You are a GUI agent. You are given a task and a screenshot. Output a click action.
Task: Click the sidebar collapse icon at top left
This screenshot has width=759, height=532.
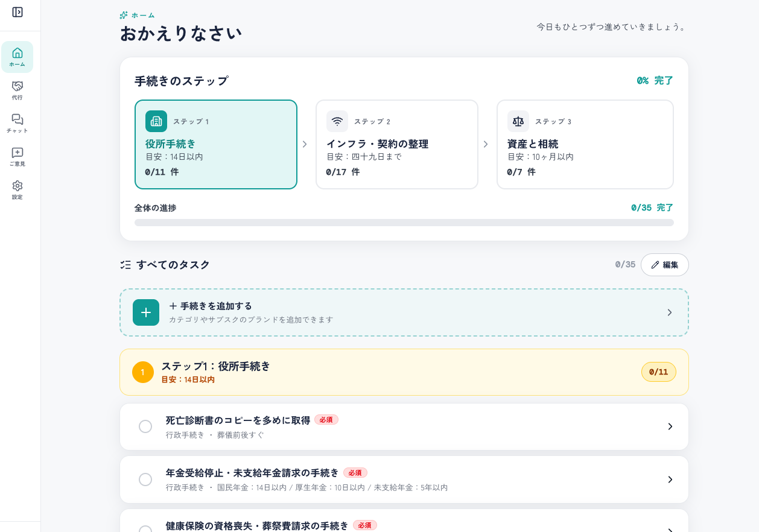(x=17, y=11)
